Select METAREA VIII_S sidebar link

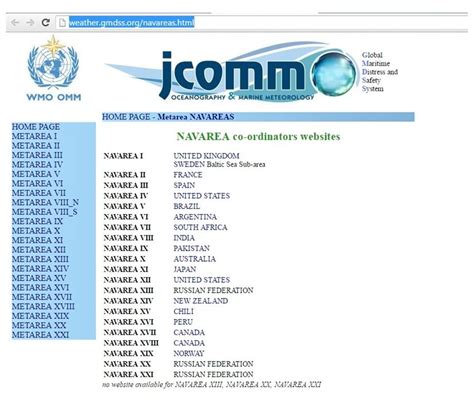[45, 212]
